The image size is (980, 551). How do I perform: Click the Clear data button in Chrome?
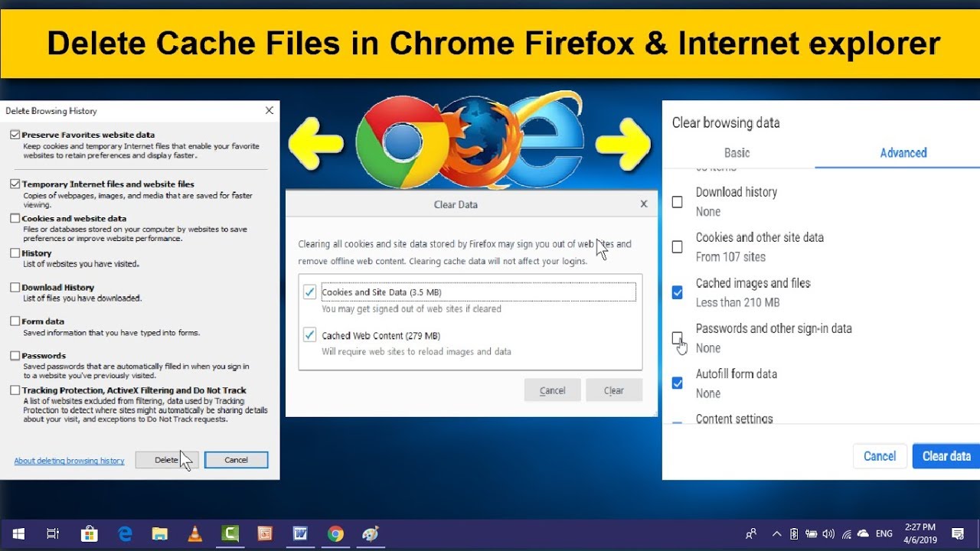click(946, 456)
